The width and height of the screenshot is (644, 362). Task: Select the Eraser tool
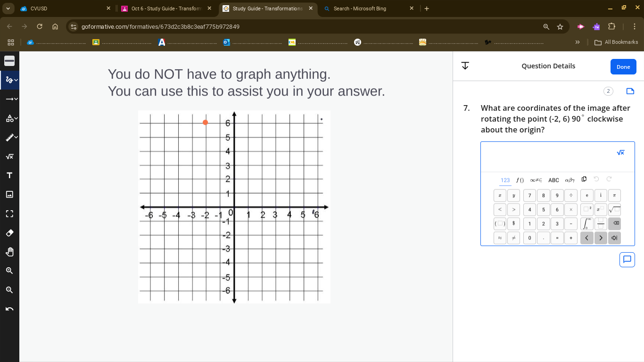coord(9,232)
